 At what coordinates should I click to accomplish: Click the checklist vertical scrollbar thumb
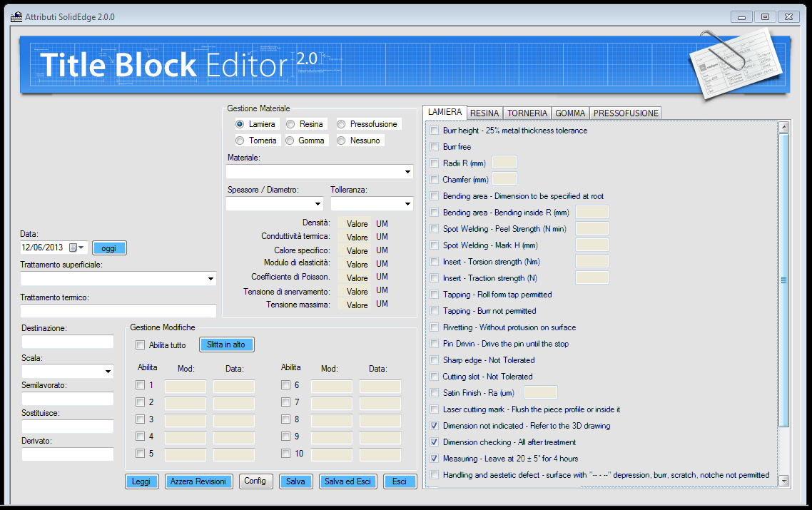pos(783,280)
